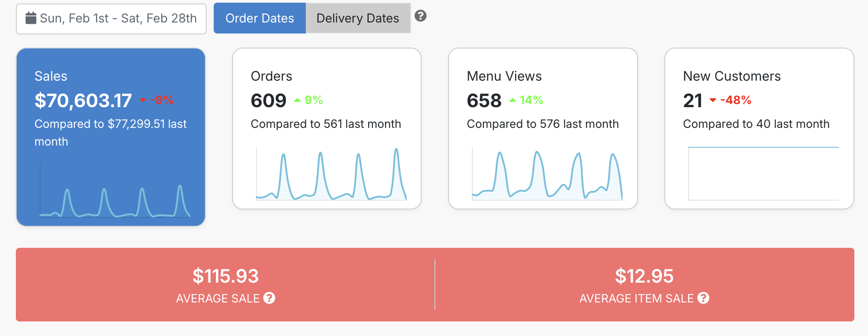868x336 pixels.
Task: Click the calendar icon in date range field
Action: [31, 18]
